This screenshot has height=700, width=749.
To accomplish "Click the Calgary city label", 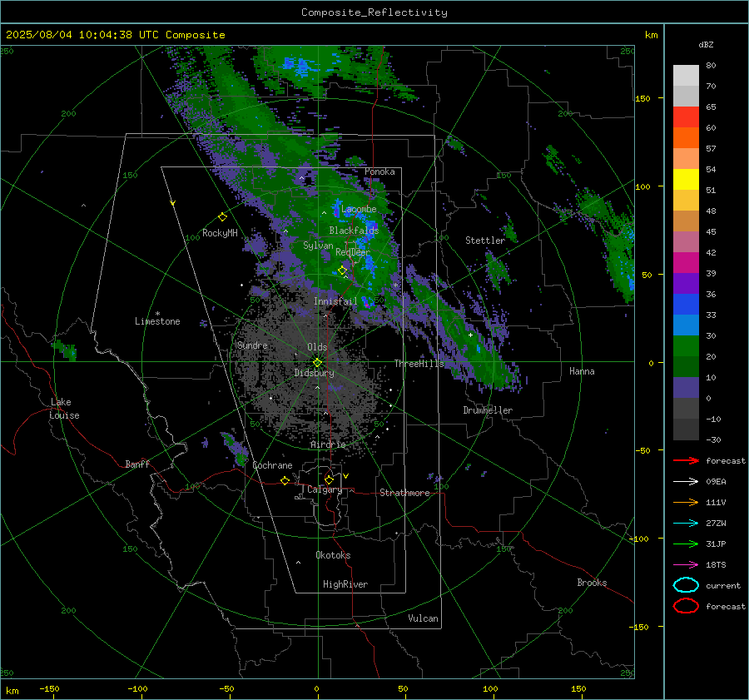I will click(x=325, y=489).
